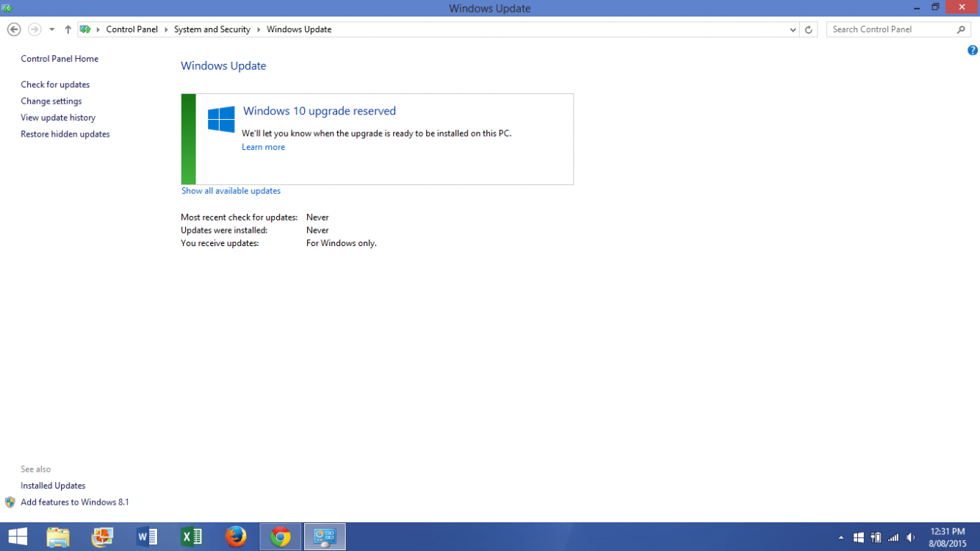
Task: Click Restore hidden updates
Action: click(x=65, y=134)
